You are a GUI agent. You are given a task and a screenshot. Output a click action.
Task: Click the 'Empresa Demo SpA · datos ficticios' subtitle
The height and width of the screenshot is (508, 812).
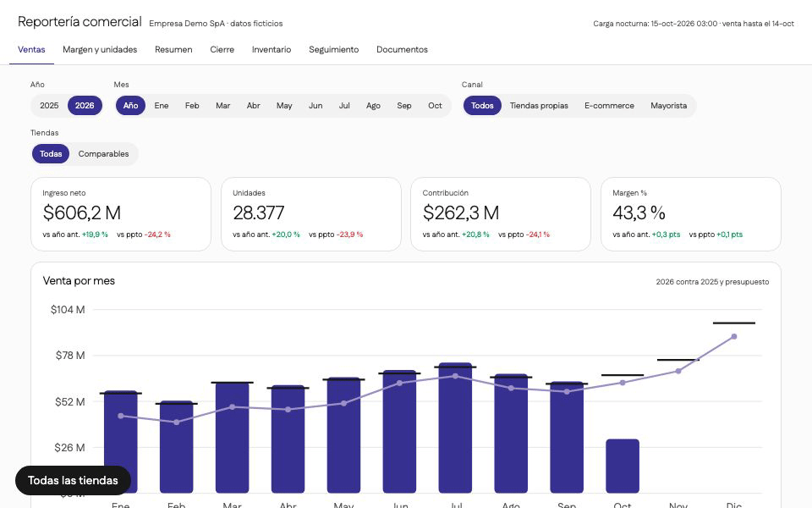pos(216,24)
